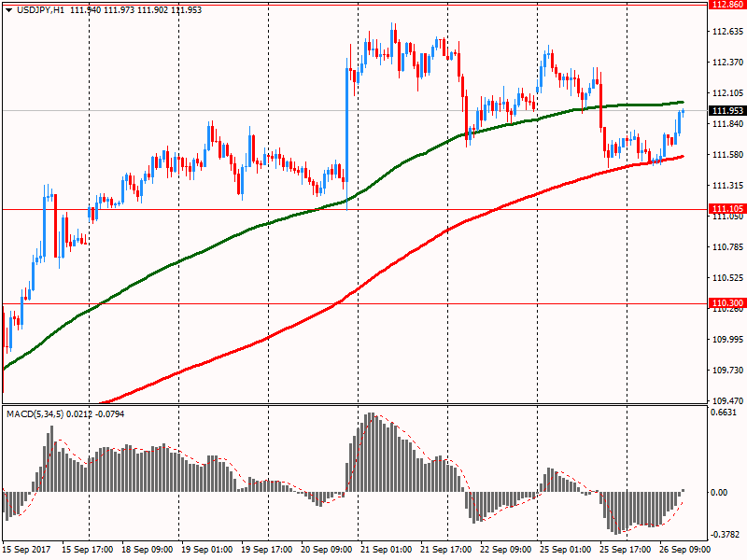The image size is (747, 560).
Task: Click the 111.580 price axis value
Action: pos(727,155)
